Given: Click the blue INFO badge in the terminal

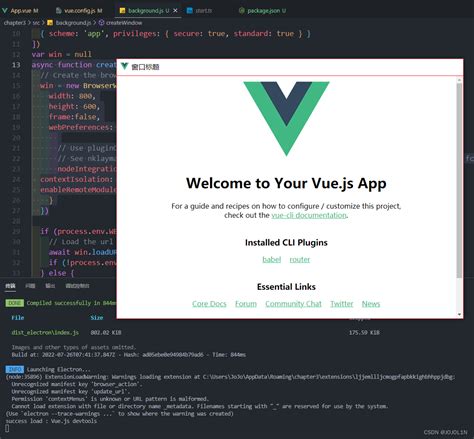Looking at the screenshot, I should point(14,369).
